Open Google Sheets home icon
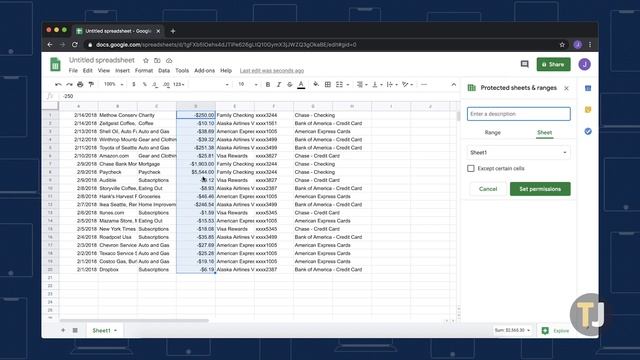Screen dimensions: 640x360 tap(55, 64)
